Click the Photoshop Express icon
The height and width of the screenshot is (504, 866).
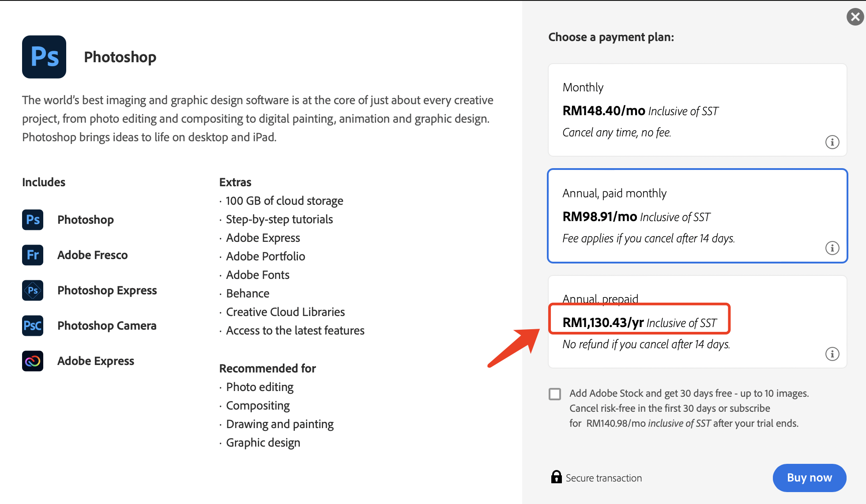click(x=33, y=290)
